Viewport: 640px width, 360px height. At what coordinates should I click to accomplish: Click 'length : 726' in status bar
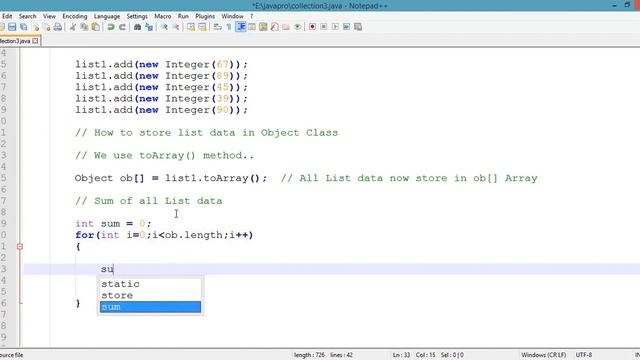pyautogui.click(x=309, y=355)
